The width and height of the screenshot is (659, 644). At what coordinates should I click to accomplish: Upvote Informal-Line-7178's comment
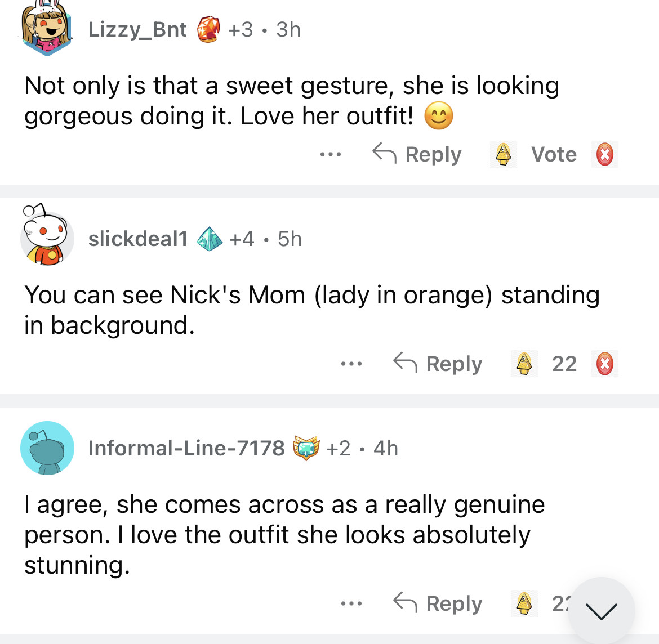coord(524,603)
